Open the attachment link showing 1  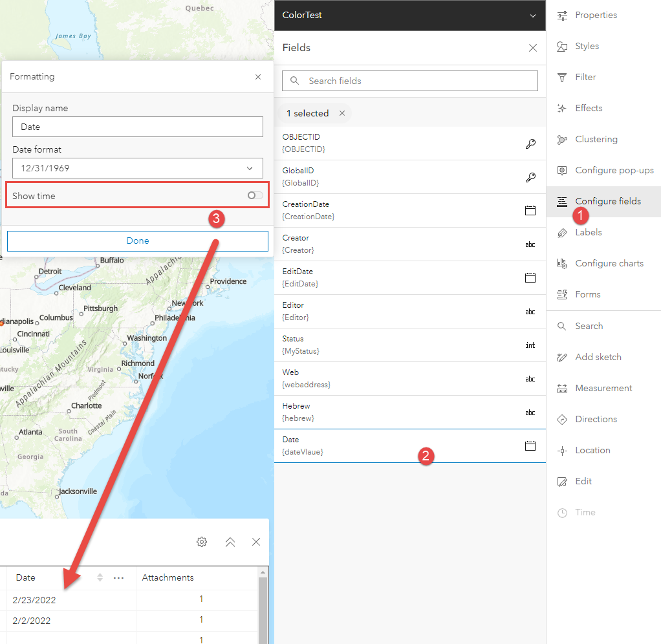click(x=200, y=599)
